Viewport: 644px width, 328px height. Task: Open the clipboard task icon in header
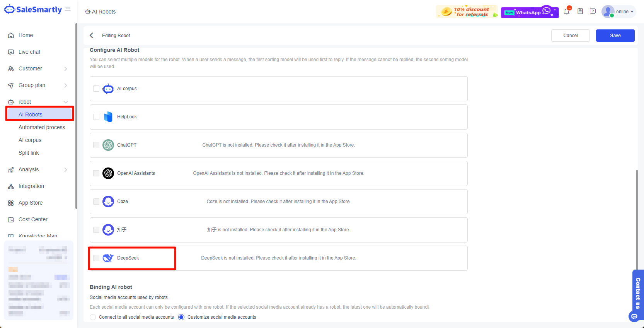click(x=580, y=12)
